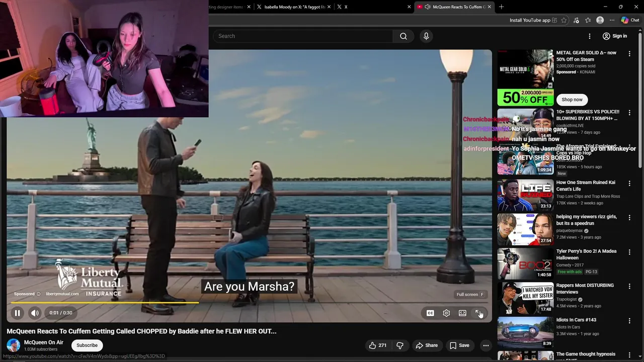
Task: Open options for Tyler Perry's Boo 2
Action: coord(629,252)
